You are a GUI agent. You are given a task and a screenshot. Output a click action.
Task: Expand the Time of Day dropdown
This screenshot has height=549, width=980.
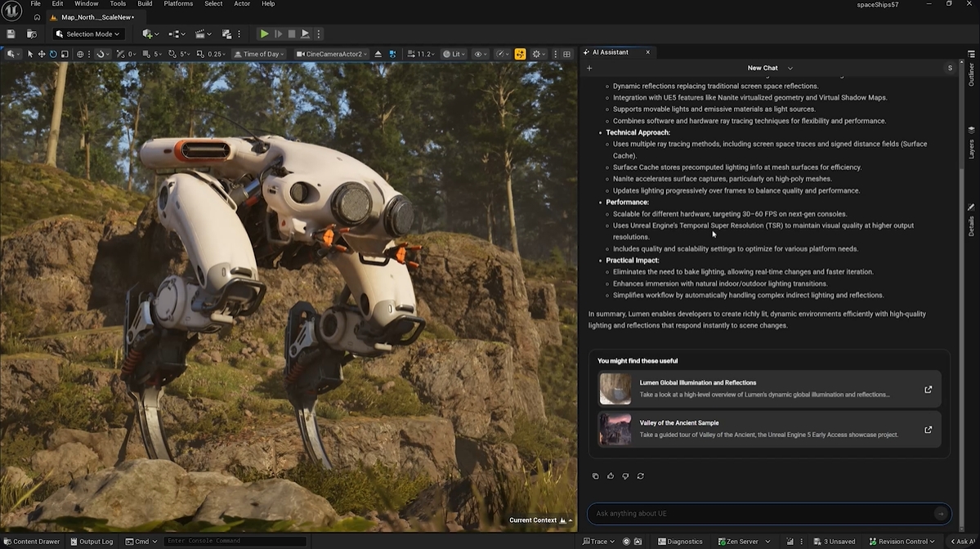(259, 54)
